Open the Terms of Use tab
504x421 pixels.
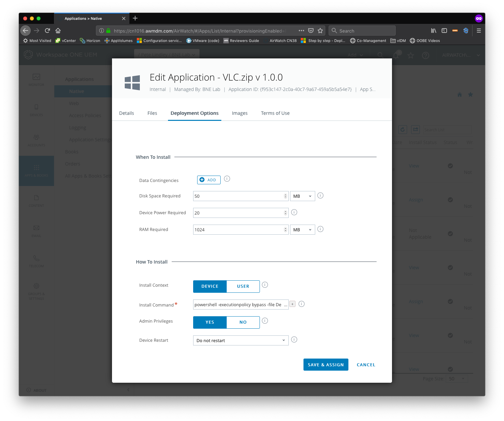pyautogui.click(x=275, y=113)
